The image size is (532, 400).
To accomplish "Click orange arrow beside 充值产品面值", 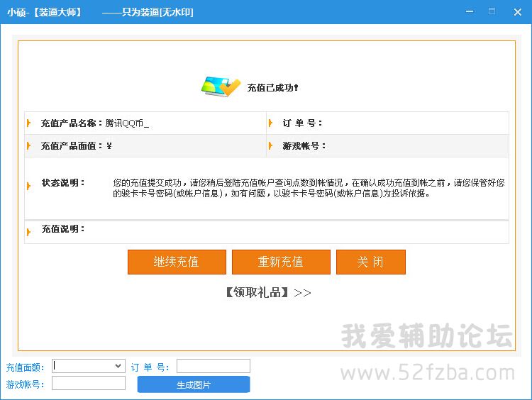I will (29, 146).
